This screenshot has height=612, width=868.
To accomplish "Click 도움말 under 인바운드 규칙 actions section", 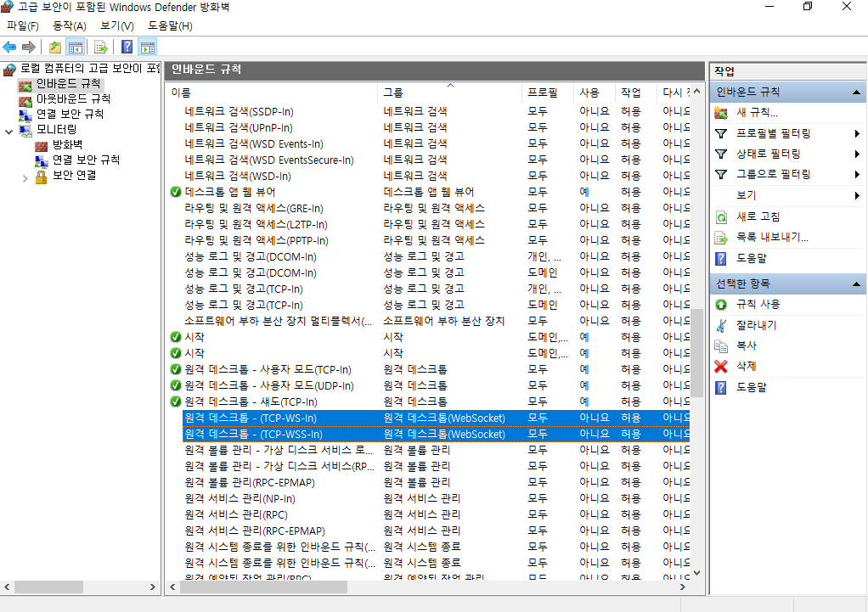I will [x=751, y=258].
